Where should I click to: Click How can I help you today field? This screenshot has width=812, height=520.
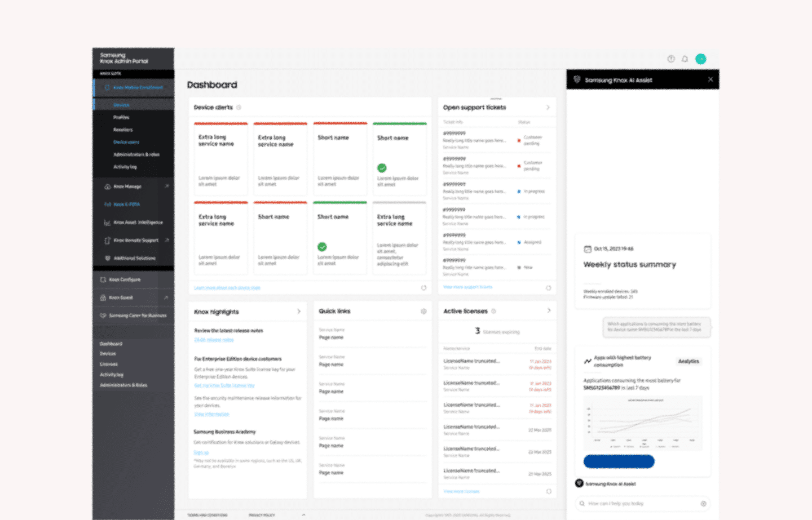[x=642, y=504]
